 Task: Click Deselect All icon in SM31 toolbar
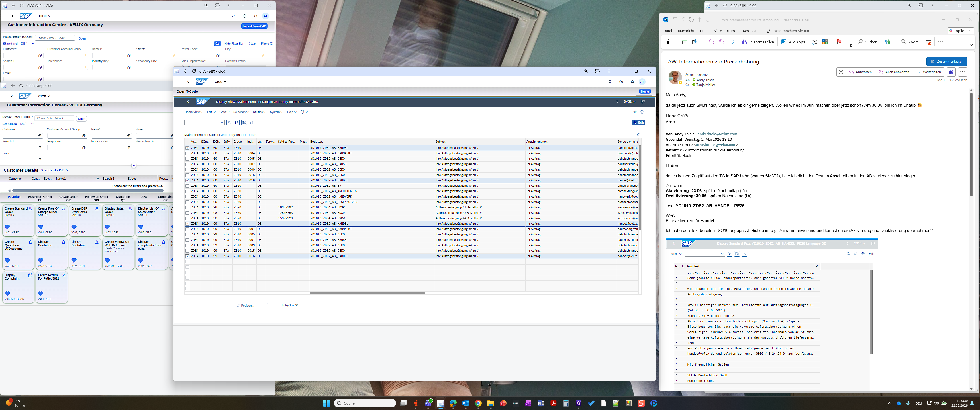coord(252,122)
